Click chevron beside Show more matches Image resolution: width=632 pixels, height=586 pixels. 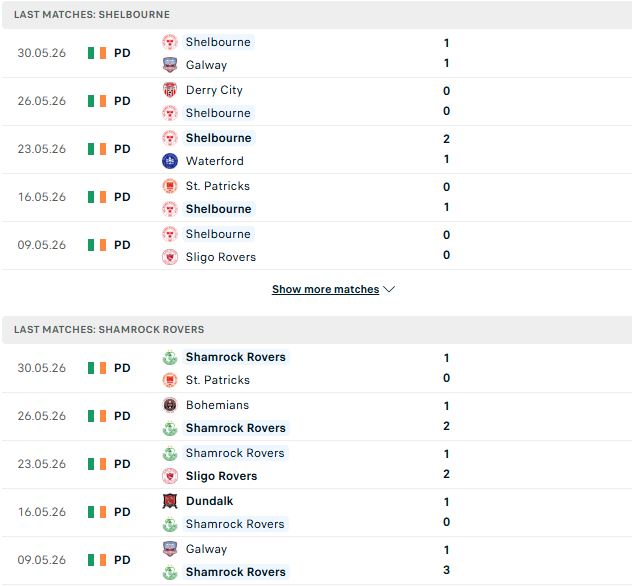pyautogui.click(x=389, y=289)
